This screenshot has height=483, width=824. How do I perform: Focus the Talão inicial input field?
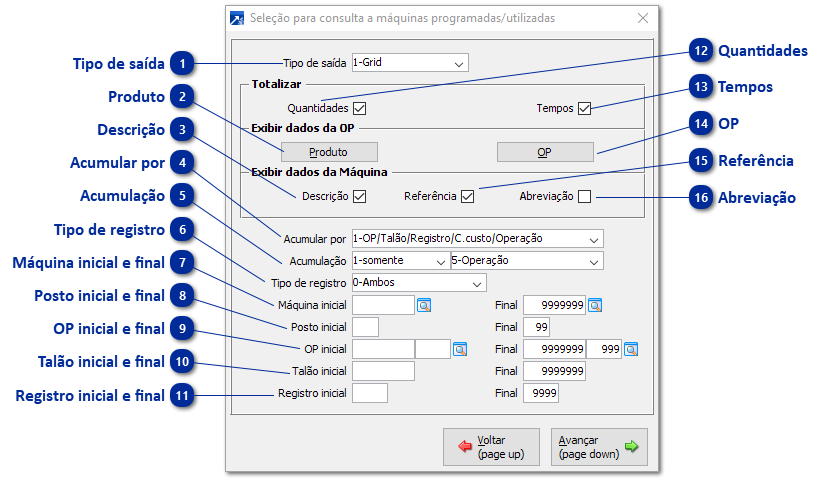pyautogui.click(x=383, y=371)
